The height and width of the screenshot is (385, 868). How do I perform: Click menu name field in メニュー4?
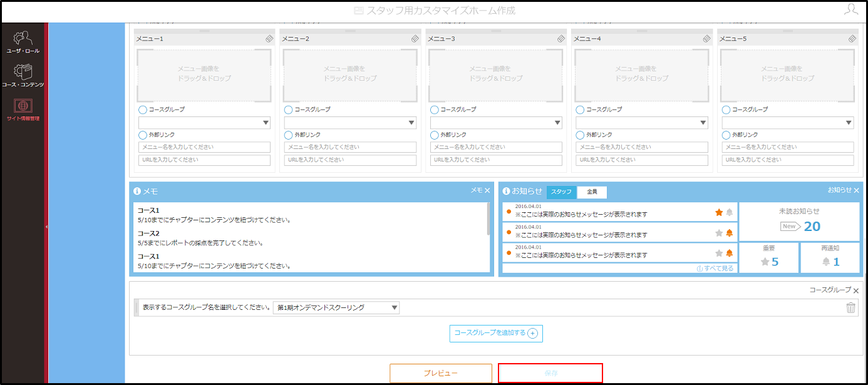[x=642, y=147]
